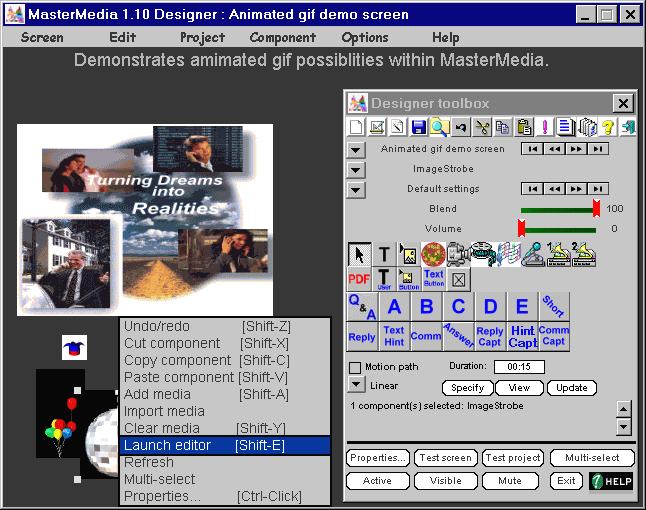
Task: Click the undo arrow icon in toolbox
Action: click(x=461, y=127)
